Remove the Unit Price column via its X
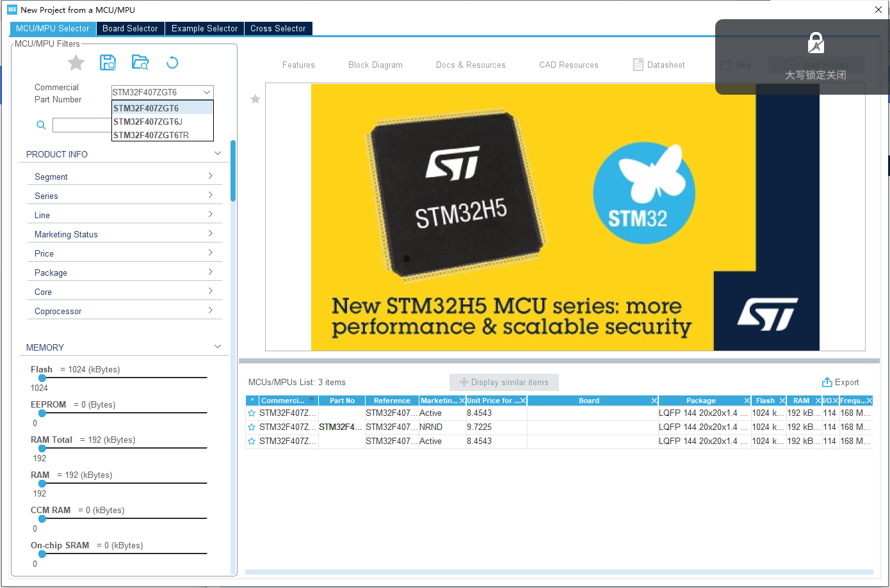Viewport: 890px width, 588px height. [x=523, y=401]
